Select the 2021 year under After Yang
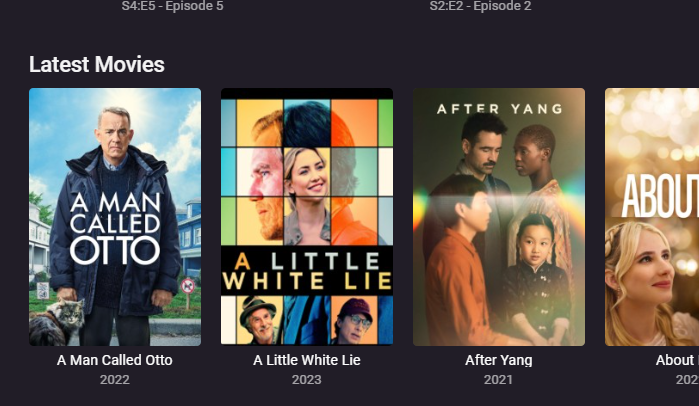The width and height of the screenshot is (699, 406). (x=498, y=380)
